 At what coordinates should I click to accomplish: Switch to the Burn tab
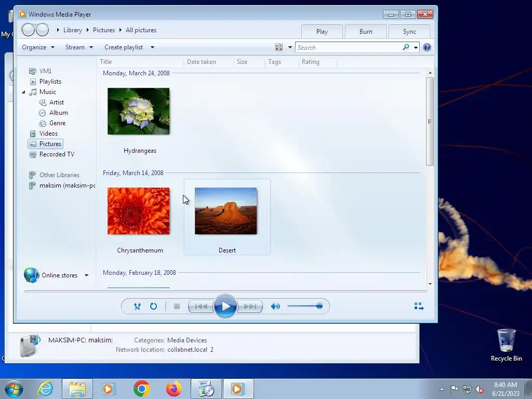click(366, 32)
